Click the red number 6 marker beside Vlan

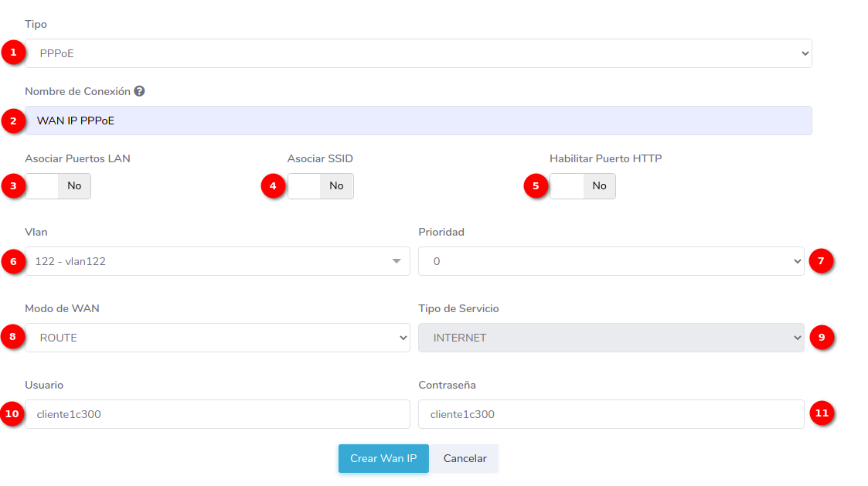[x=12, y=262]
